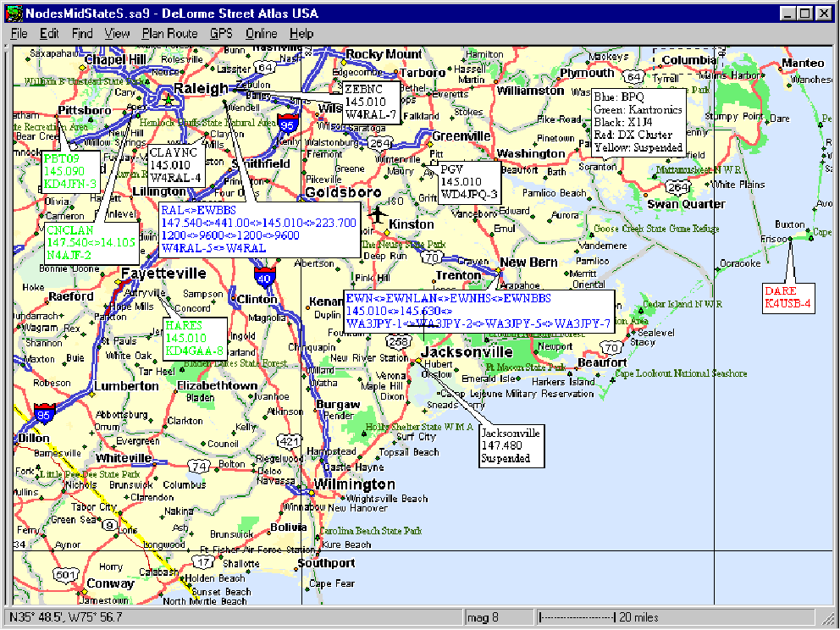
Task: Click the Interstate 95 shield near Wilson
Action: tap(286, 124)
